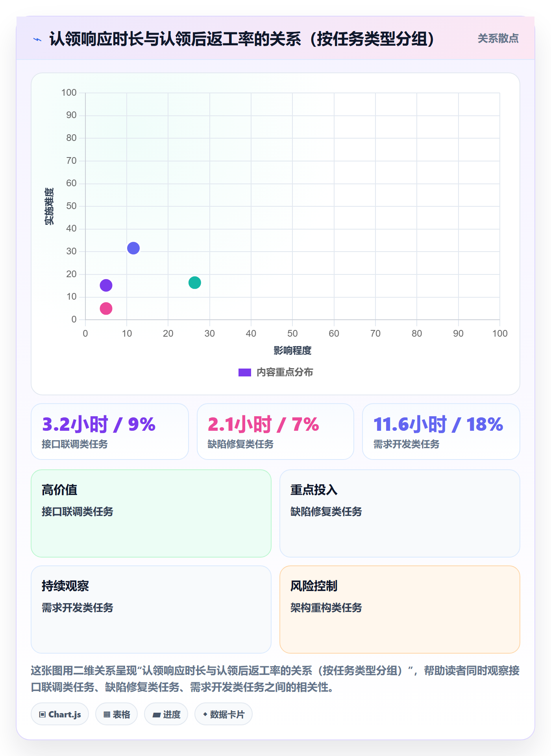This screenshot has height=756, width=551.
Task: Click the y-axis tick label 100
Action: click(69, 93)
